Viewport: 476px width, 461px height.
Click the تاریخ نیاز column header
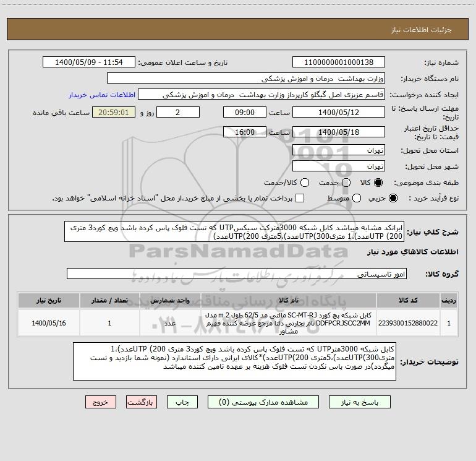tap(49, 300)
